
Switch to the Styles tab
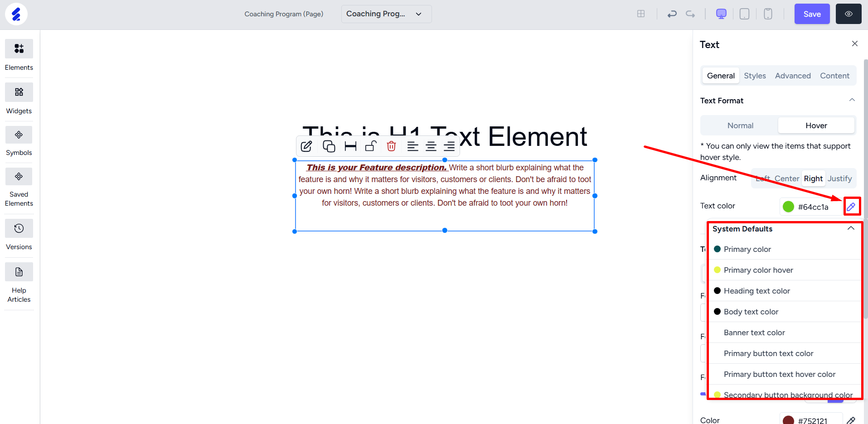pos(755,76)
